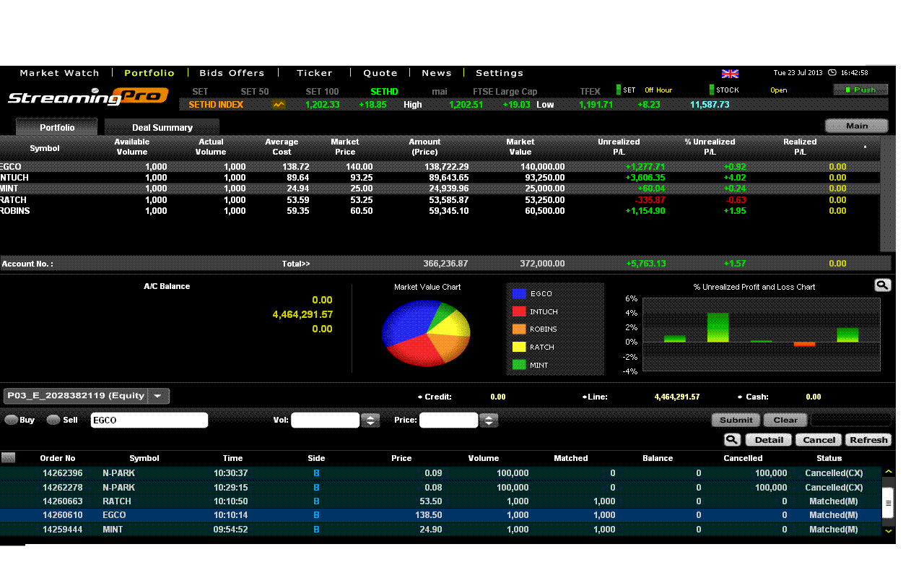Adjust the Vol stepper arrows

point(370,420)
